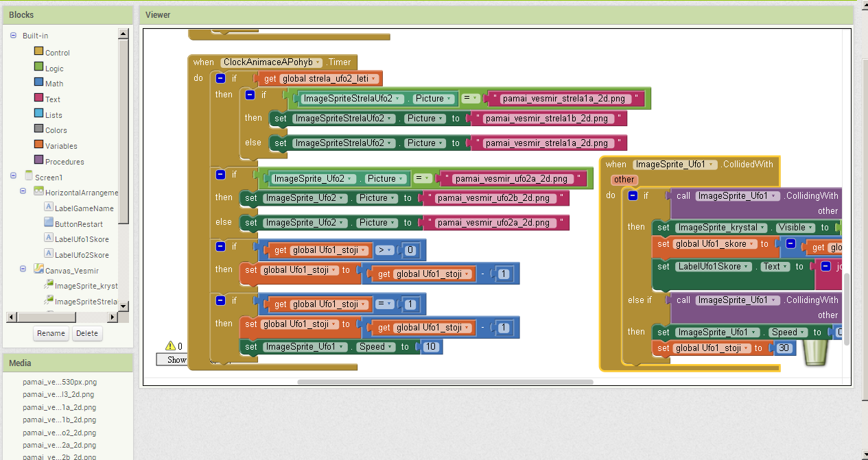The width and height of the screenshot is (868, 460).
Task: Select media file pamai_ve...l3_2d.png
Action: (x=58, y=394)
